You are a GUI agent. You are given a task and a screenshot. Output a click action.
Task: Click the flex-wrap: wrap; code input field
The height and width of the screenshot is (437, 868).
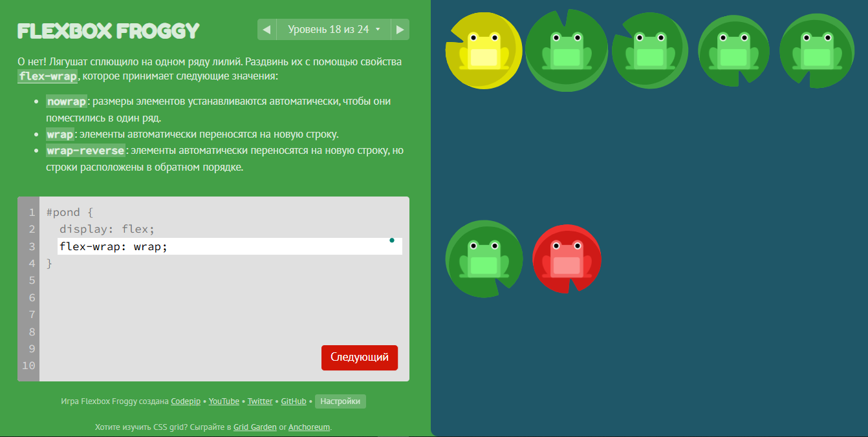[230, 246]
